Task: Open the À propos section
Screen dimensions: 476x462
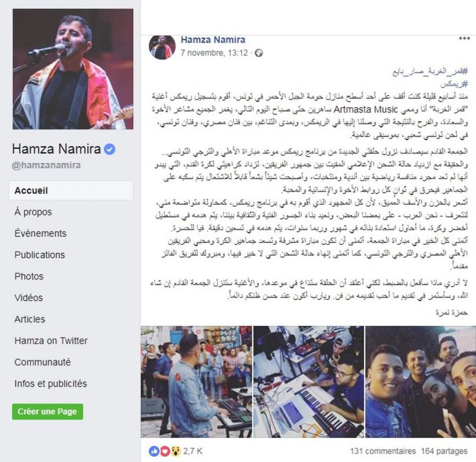Action: point(33,212)
